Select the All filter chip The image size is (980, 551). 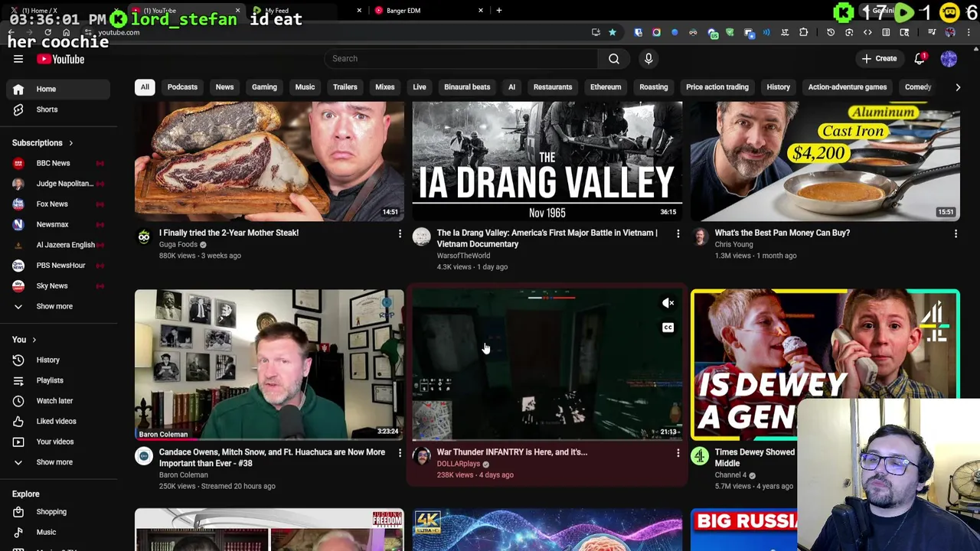tap(145, 87)
